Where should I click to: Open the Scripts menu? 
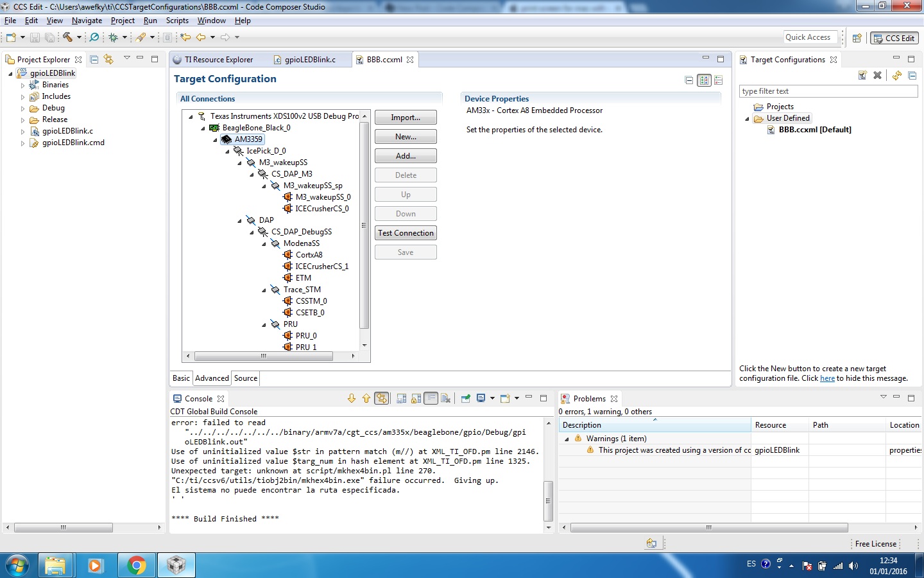(177, 21)
